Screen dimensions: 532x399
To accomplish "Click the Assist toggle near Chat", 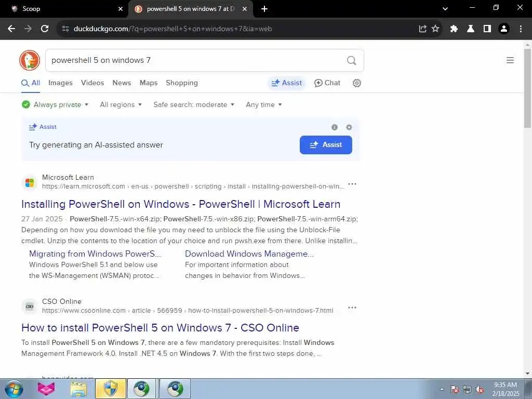I will coord(287,83).
